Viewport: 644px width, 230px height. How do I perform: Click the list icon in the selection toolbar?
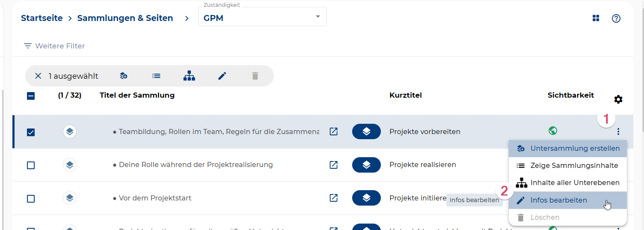coord(156,76)
